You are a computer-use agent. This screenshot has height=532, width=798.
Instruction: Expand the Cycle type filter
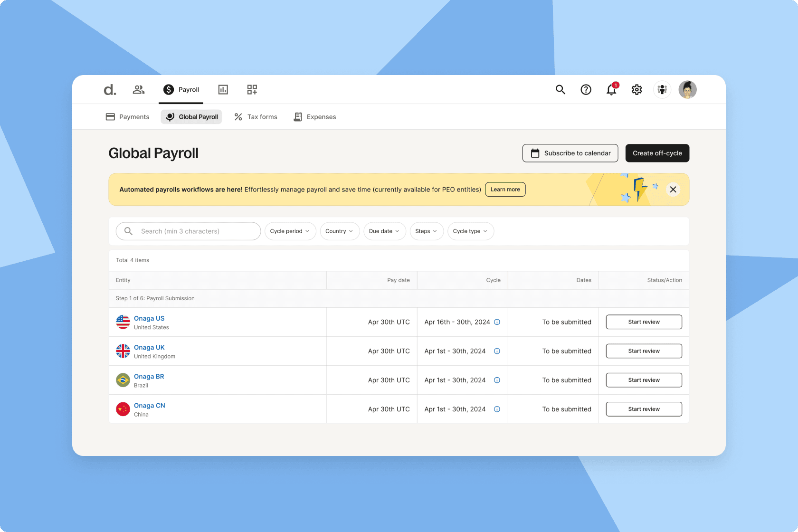pos(471,231)
